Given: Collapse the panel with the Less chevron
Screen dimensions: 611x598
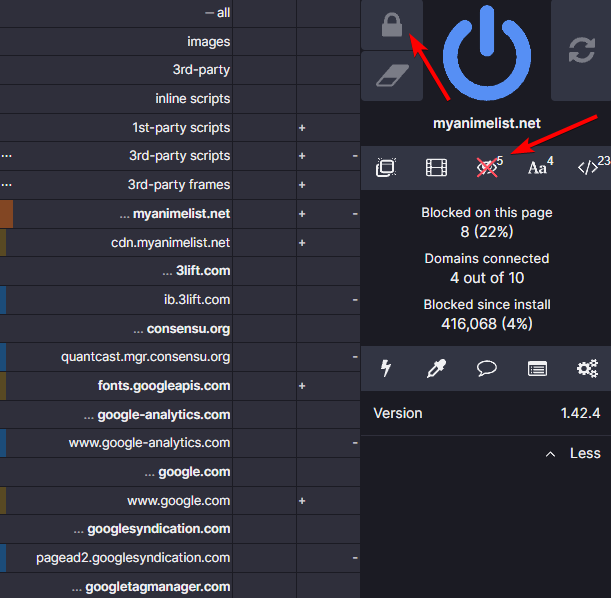Looking at the screenshot, I should (x=575, y=453).
